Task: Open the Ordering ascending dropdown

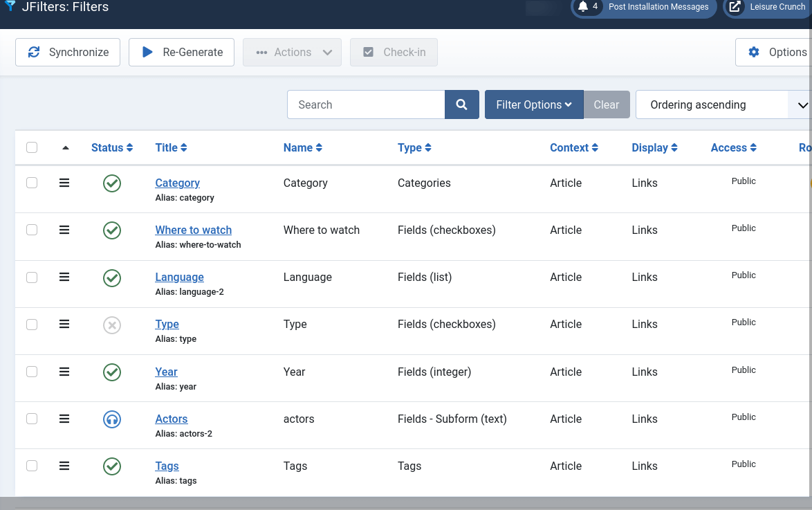Action: [723, 104]
